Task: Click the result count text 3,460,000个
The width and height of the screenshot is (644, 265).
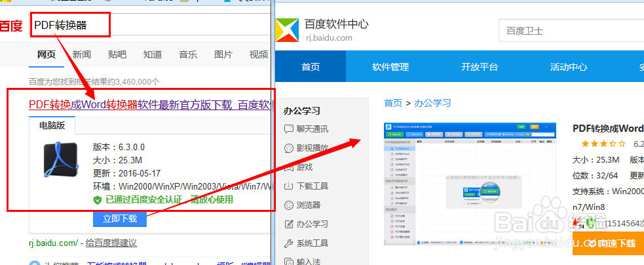Action: tap(138, 82)
